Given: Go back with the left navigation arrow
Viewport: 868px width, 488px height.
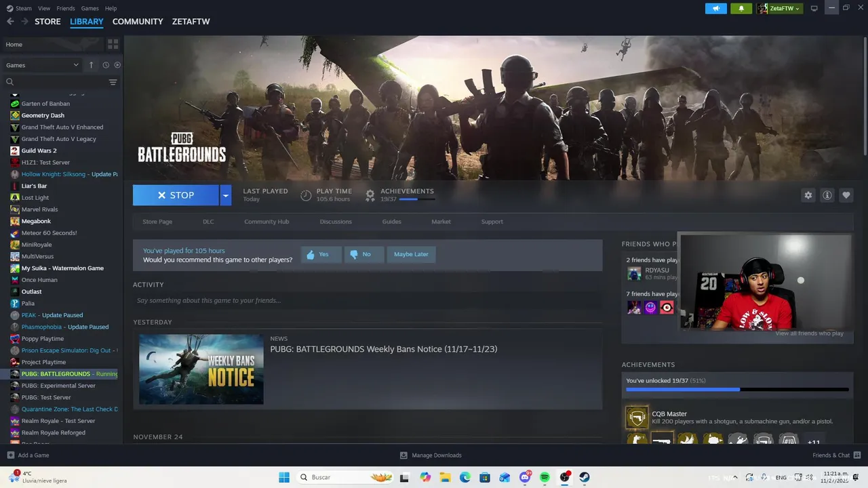Looking at the screenshot, I should click(x=10, y=22).
